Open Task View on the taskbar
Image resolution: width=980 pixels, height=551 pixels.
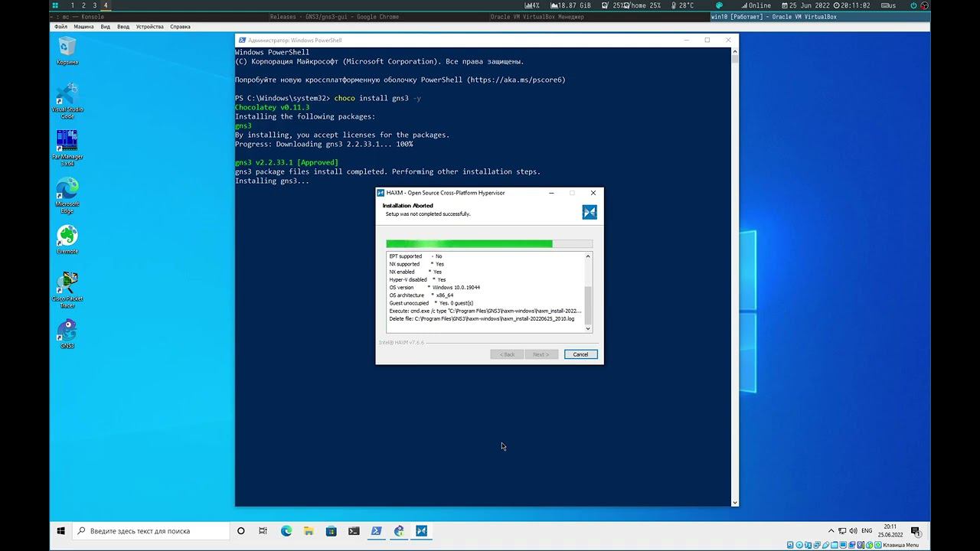point(263,531)
